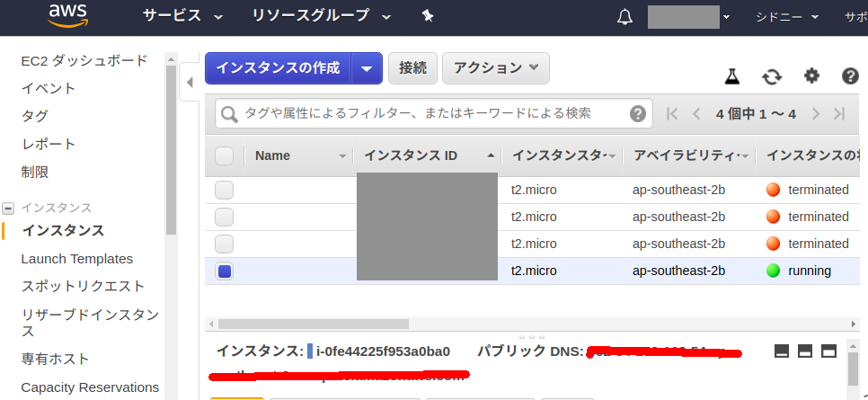
Task: Go to previous page of results
Action: [x=697, y=114]
